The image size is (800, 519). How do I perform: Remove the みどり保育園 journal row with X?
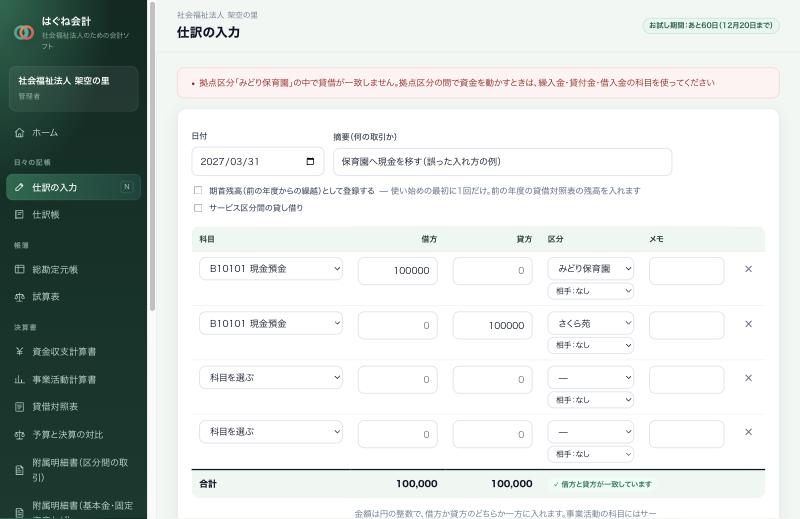click(748, 269)
